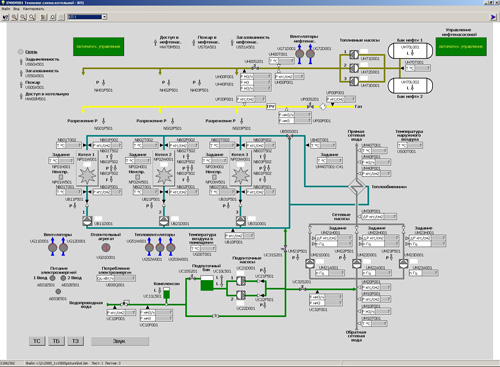Image resolution: width=500 pixels, height=367 pixels.
Task: Select the Котел 3 boiler burner icon
Action: 240,175
